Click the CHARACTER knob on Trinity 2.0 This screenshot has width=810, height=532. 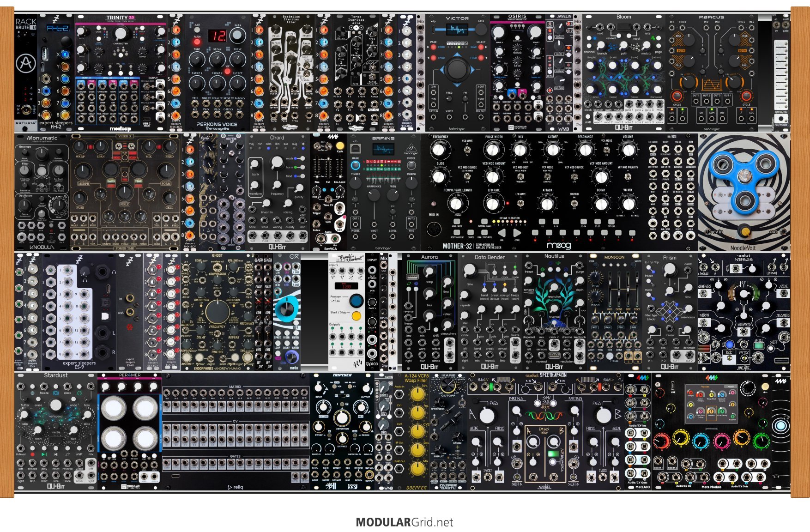point(120,33)
